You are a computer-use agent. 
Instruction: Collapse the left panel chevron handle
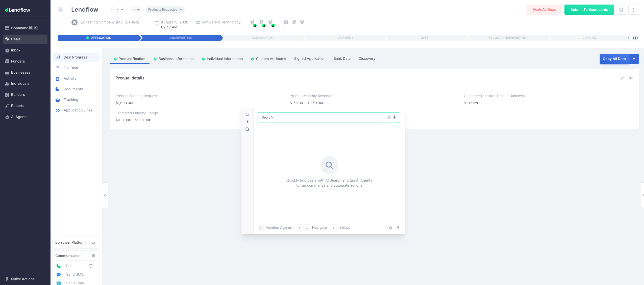tap(105, 195)
